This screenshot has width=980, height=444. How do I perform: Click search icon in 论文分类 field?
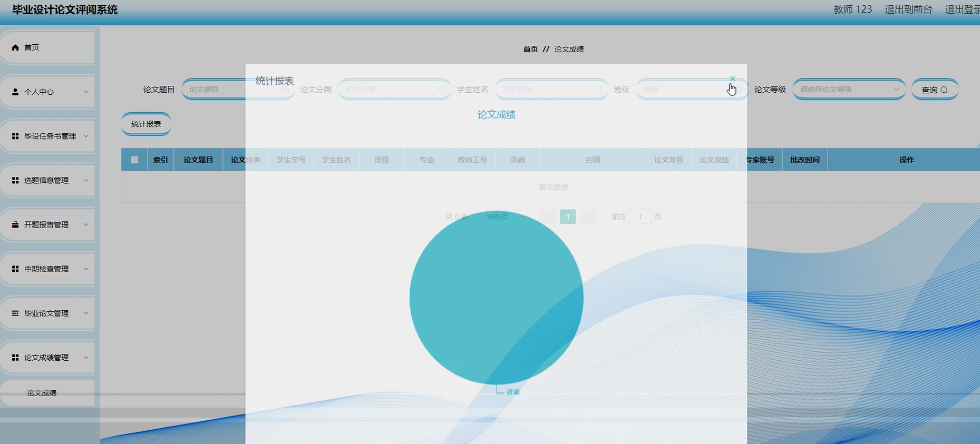tap(442, 89)
